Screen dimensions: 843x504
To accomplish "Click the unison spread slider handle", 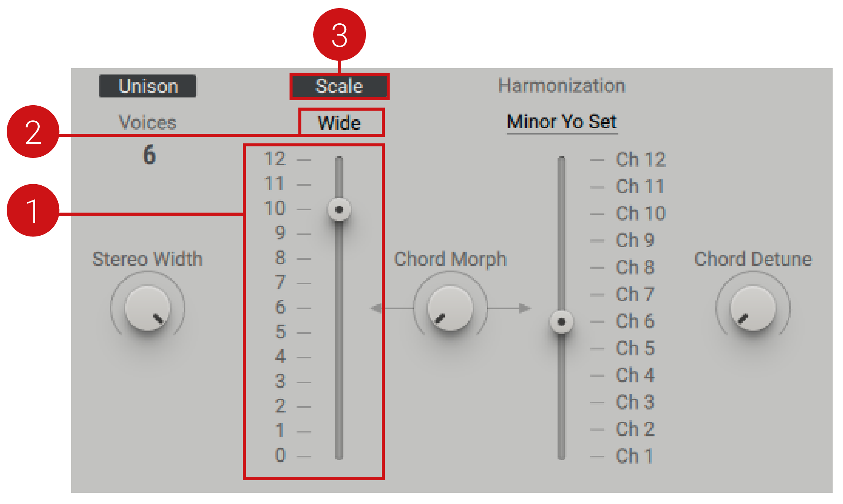I will pyautogui.click(x=339, y=209).
